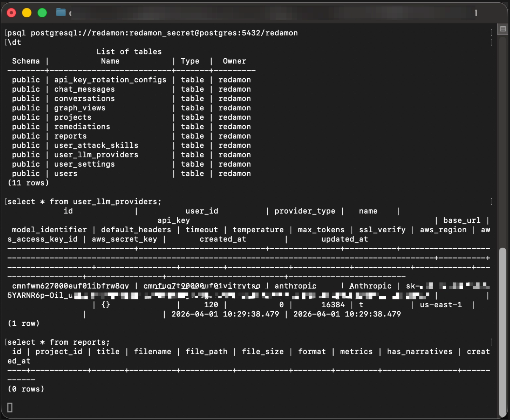Screen dimensions: 510x420
Task: Click the max_tokens column header
Action: [321, 230]
